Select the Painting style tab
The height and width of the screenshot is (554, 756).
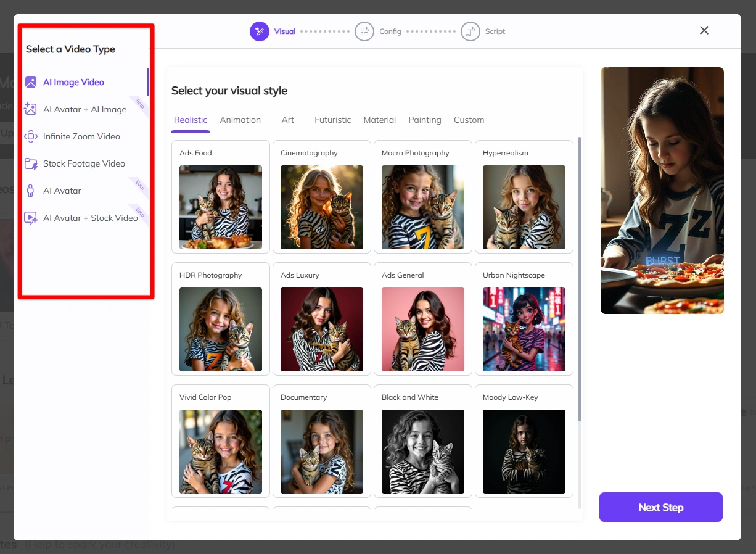tap(425, 120)
